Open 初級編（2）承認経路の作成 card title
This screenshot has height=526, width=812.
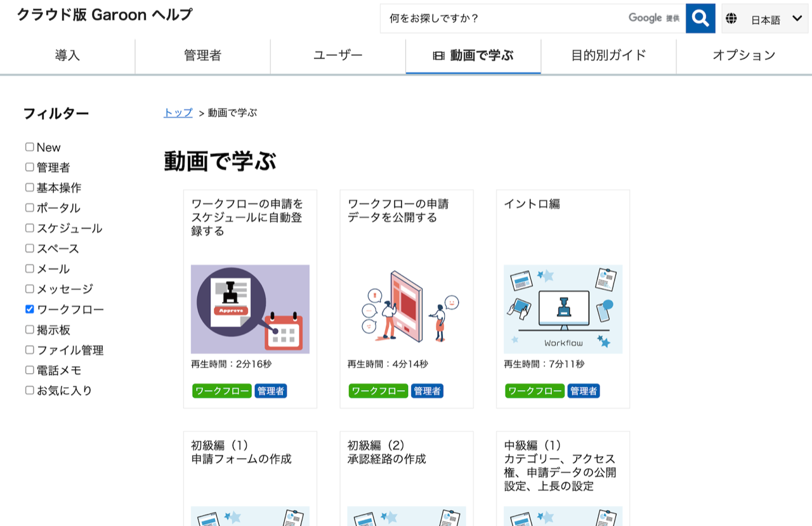coord(387,452)
